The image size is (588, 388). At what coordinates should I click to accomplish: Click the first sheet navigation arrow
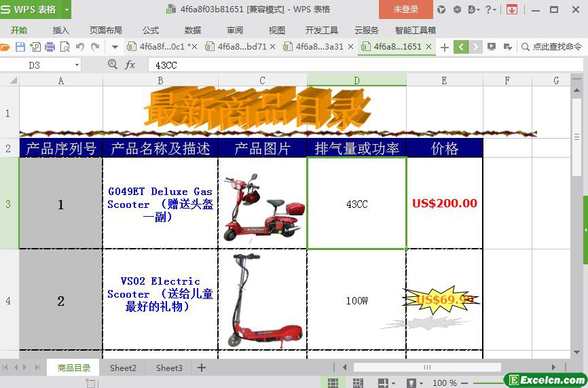click(5, 368)
